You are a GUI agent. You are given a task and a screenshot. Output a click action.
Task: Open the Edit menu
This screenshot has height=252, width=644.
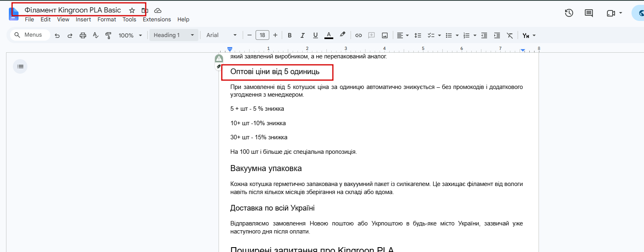point(45,19)
